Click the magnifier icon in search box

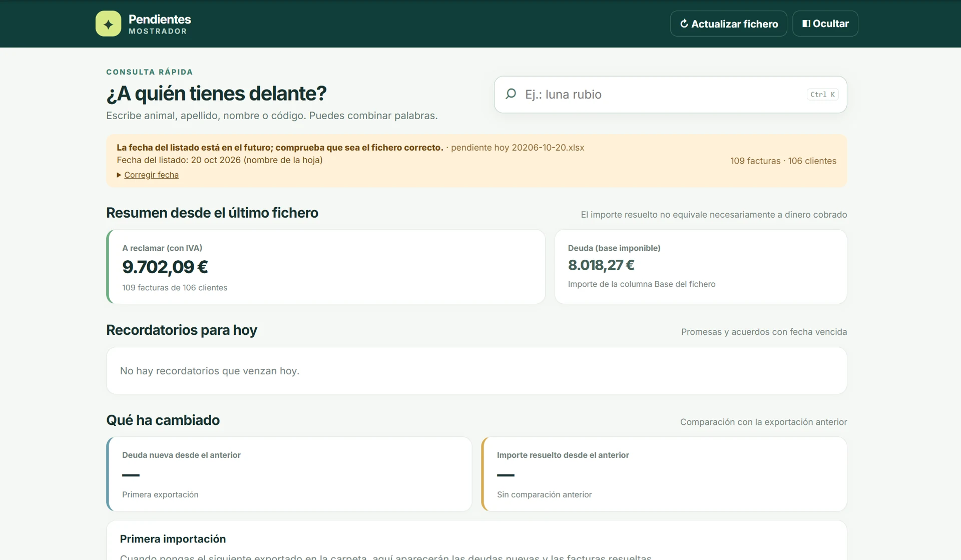[511, 94]
